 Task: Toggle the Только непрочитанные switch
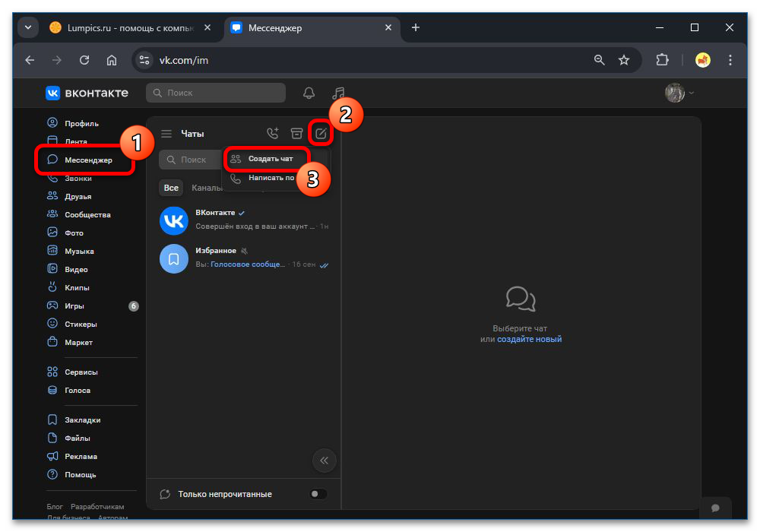318,494
